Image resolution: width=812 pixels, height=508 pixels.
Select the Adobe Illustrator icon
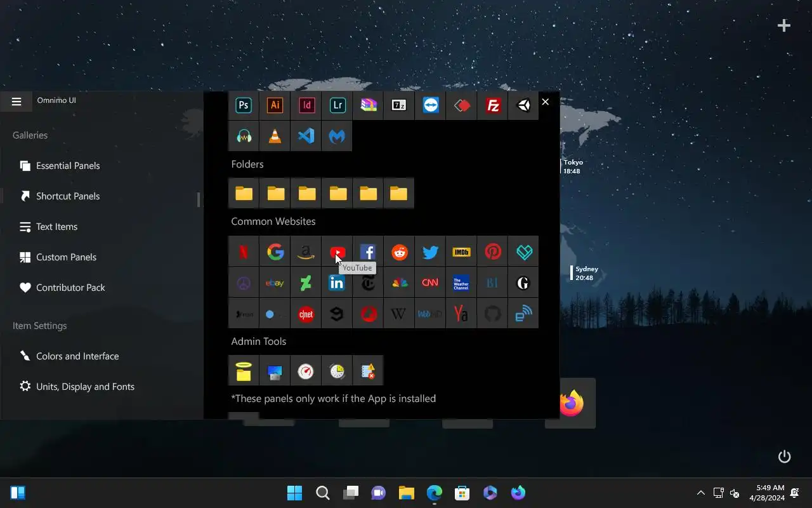(x=275, y=105)
